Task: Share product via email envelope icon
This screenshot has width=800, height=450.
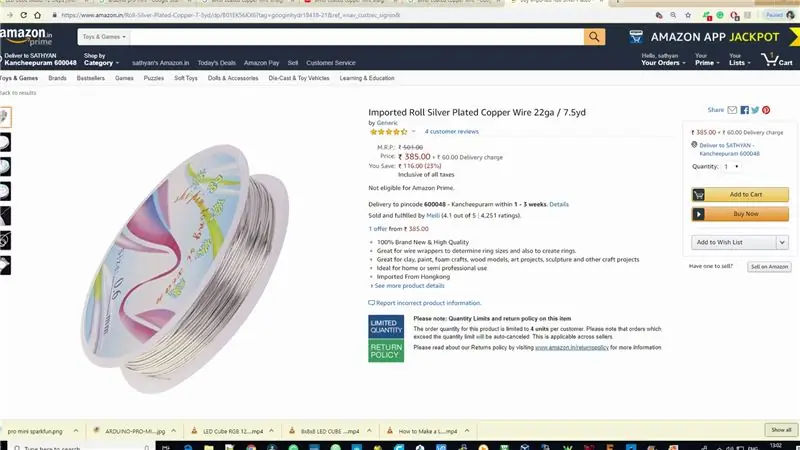Action: 732,110
